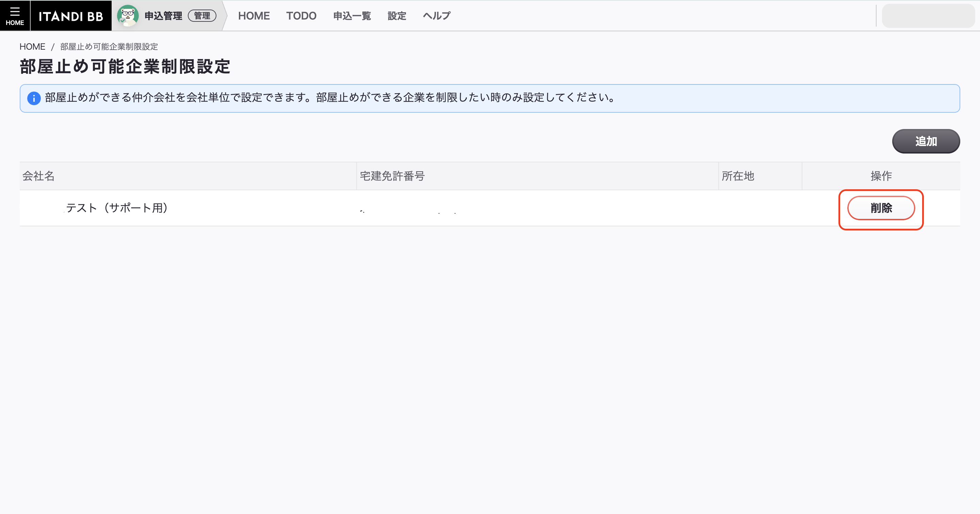Click the 追加 button
The image size is (980, 514).
point(926,141)
